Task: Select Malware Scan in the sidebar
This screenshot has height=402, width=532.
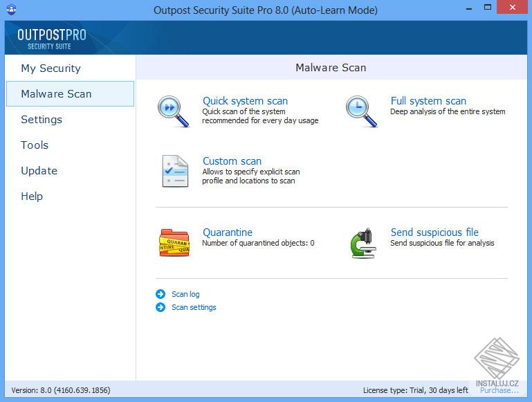Action: [x=71, y=93]
